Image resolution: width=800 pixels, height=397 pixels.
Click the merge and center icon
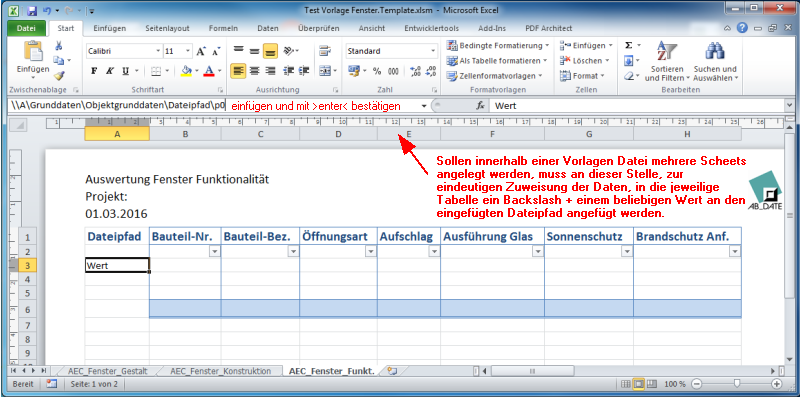click(324, 71)
